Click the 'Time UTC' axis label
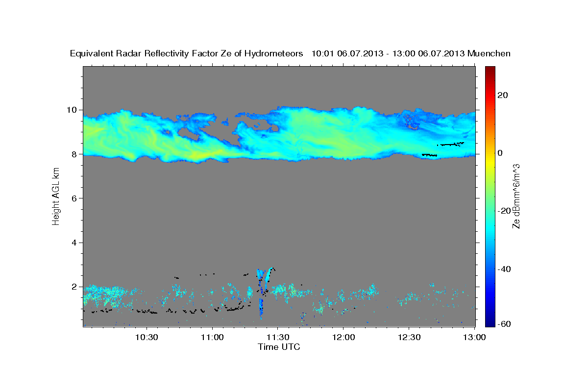Image resolution: width=588 pixels, height=392 pixels. (279, 347)
